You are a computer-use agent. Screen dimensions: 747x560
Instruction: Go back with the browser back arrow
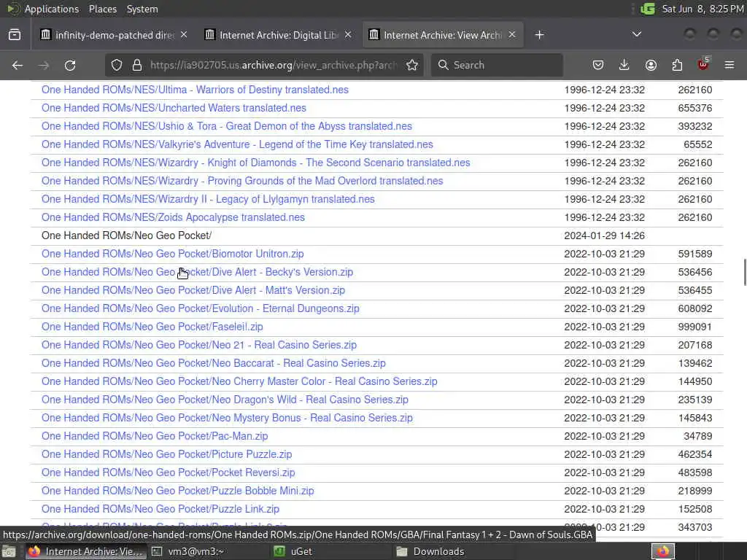pos(18,65)
